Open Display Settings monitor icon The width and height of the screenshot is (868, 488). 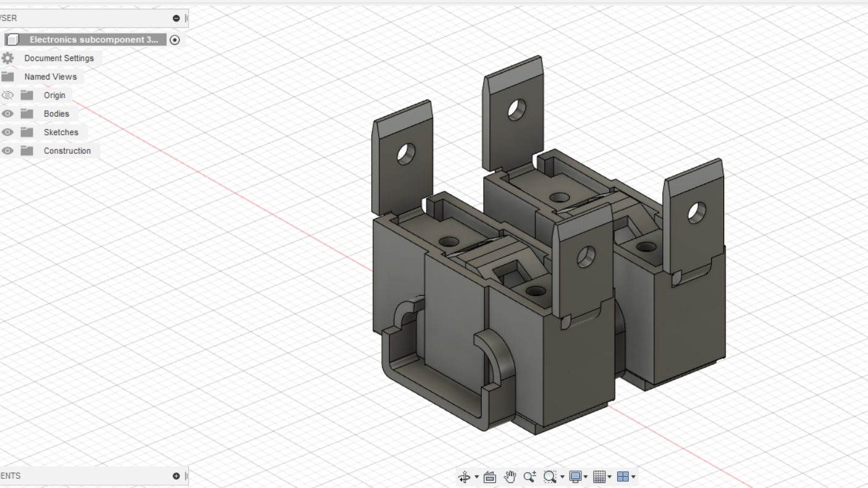point(576,477)
